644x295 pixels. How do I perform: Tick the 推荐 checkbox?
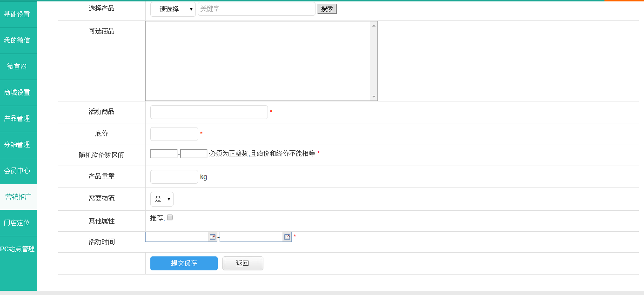click(170, 217)
